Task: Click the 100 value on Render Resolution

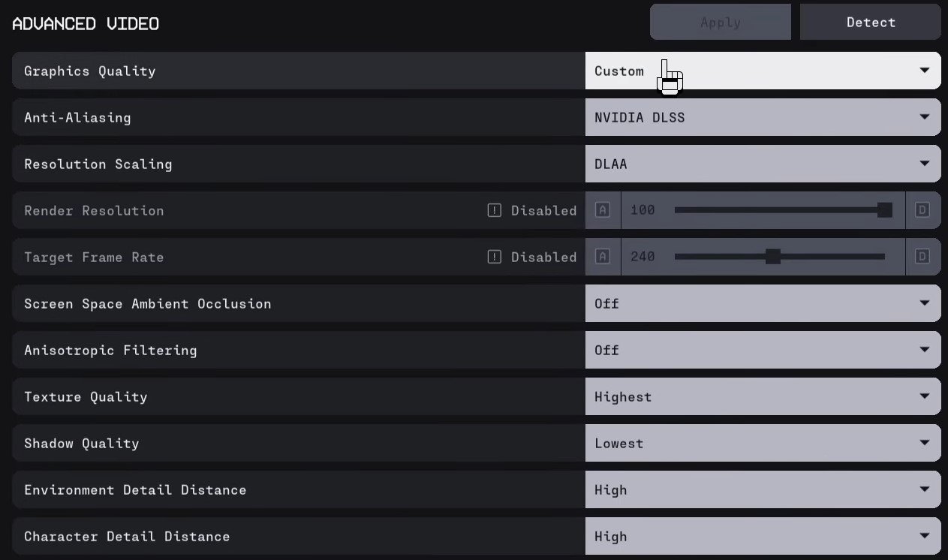Action: (643, 210)
